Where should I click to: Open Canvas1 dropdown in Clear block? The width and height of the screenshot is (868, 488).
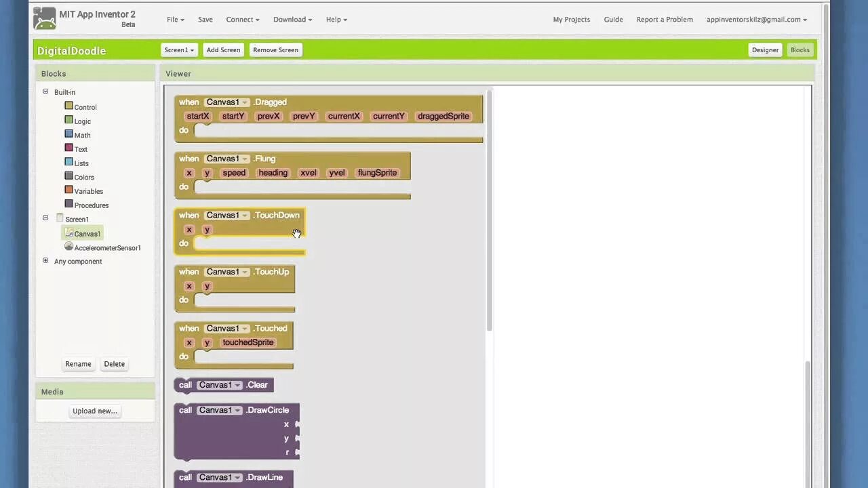click(219, 385)
